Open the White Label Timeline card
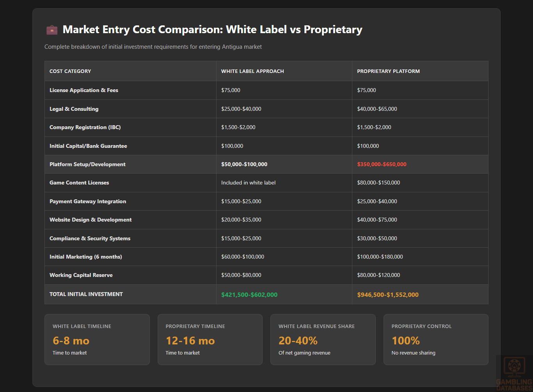Image resolution: width=533 pixels, height=392 pixels. click(97, 339)
